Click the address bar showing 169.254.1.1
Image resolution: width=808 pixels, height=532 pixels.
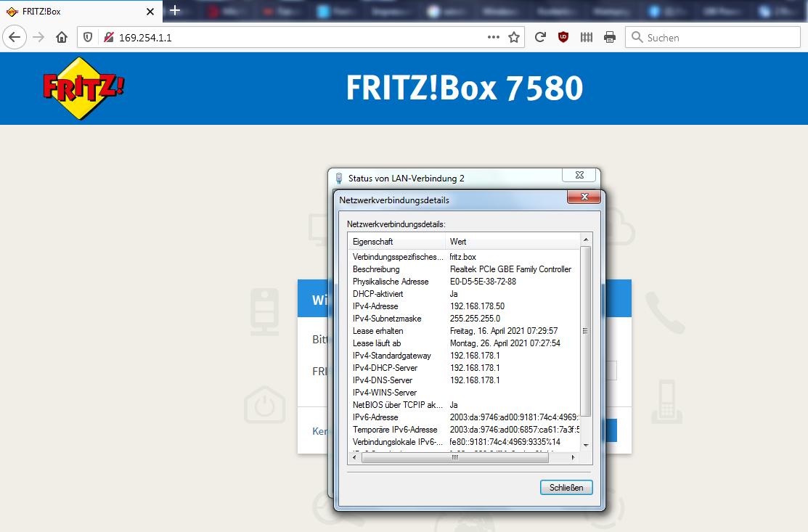(x=301, y=38)
